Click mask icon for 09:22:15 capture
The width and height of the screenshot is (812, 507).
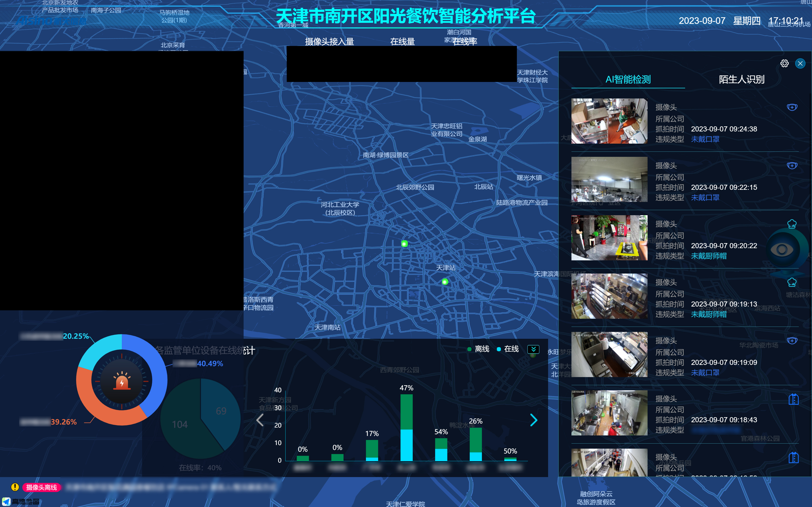pos(792,166)
